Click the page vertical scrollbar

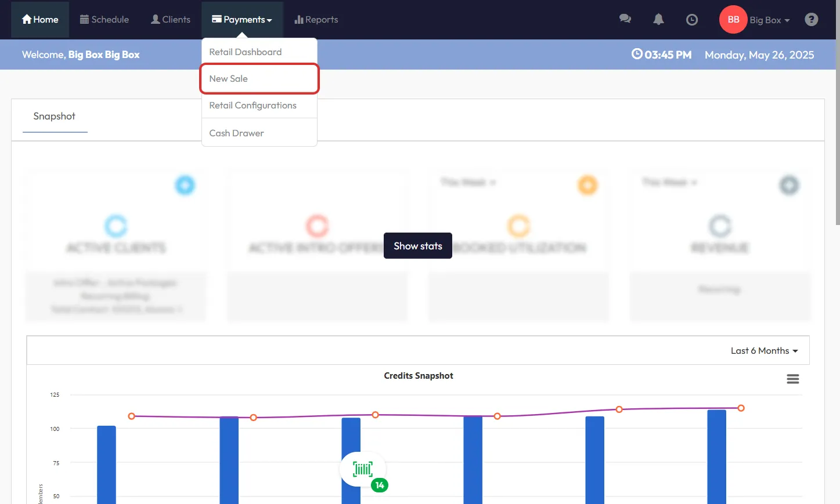837,116
